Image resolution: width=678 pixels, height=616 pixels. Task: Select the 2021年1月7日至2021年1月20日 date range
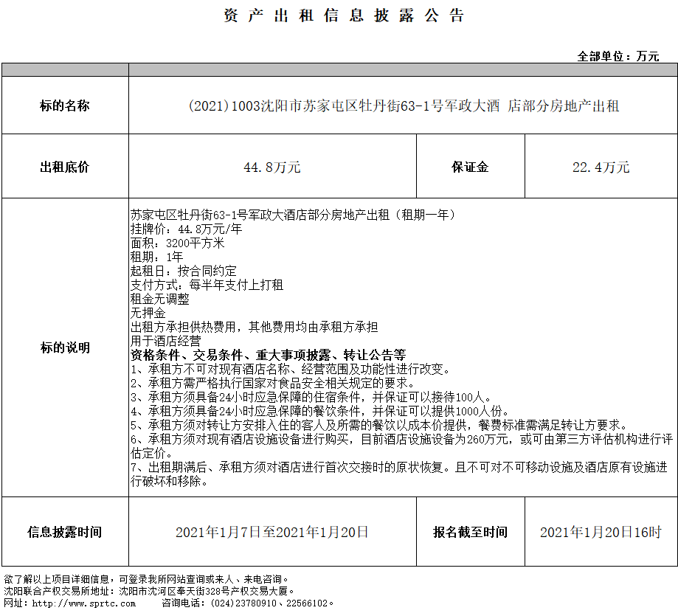(x=272, y=532)
